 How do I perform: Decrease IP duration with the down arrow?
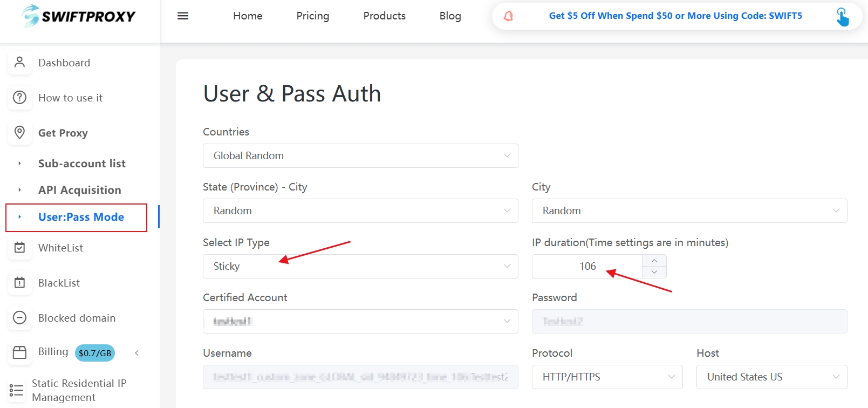point(654,272)
